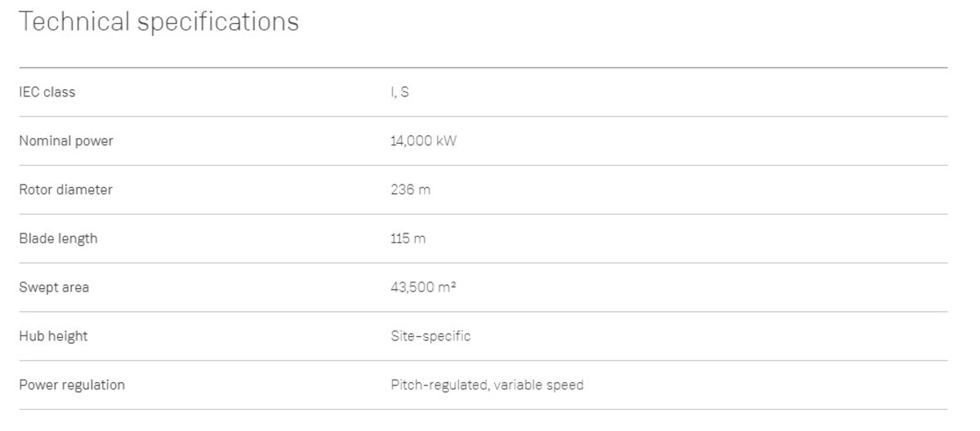Select the Nominal power label
The width and height of the screenshot is (980, 431).
tap(66, 141)
